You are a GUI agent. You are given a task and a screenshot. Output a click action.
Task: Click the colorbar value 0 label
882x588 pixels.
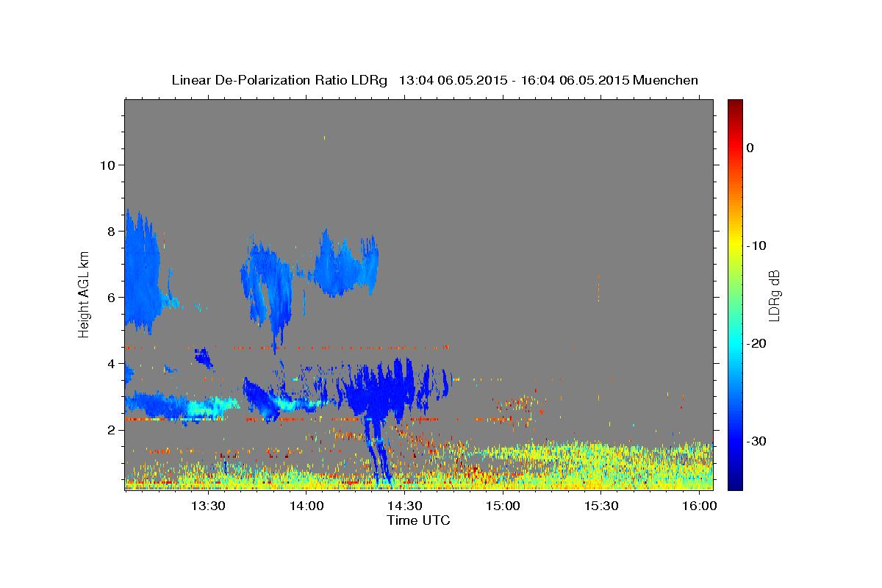tap(750, 148)
